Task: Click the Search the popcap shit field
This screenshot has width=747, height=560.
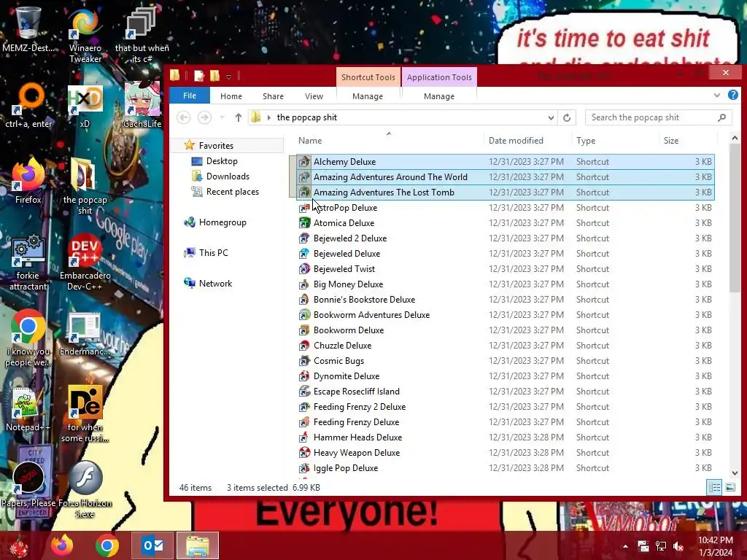Action: [x=659, y=117]
